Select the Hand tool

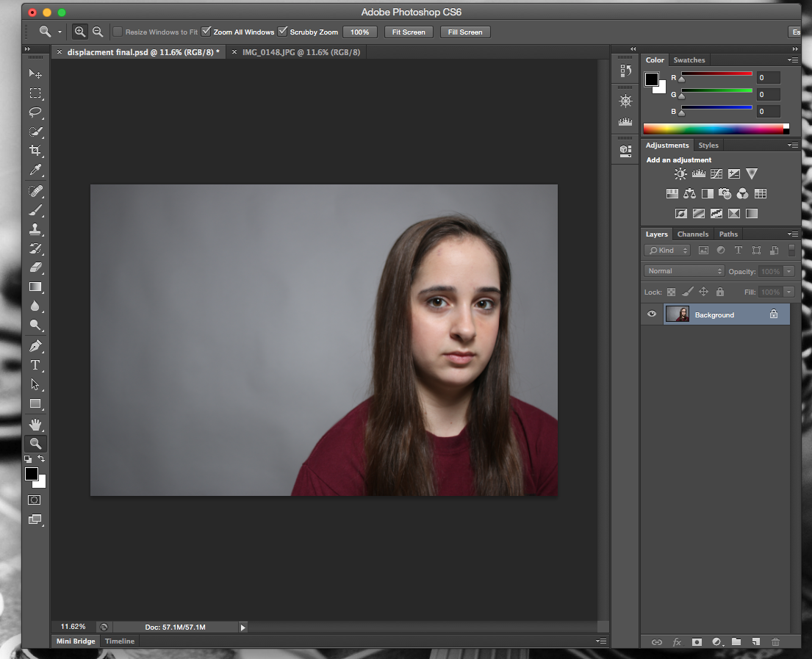click(35, 424)
